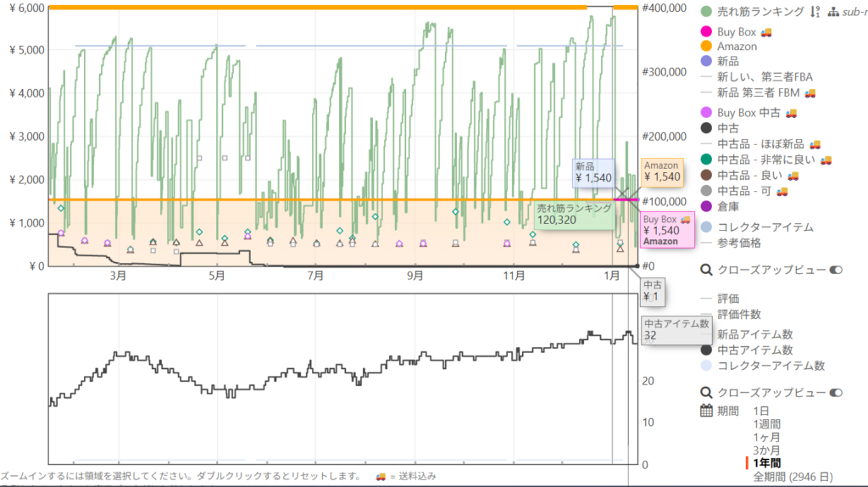The height and width of the screenshot is (487, 868).
Task: Switch the upper クローズアップビュー toggle
Action: point(836,270)
